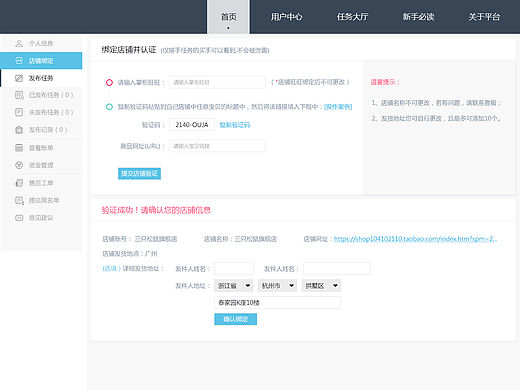The width and height of the screenshot is (520, 390).
Task: Click the 提交店铺验证 button
Action: click(139, 173)
